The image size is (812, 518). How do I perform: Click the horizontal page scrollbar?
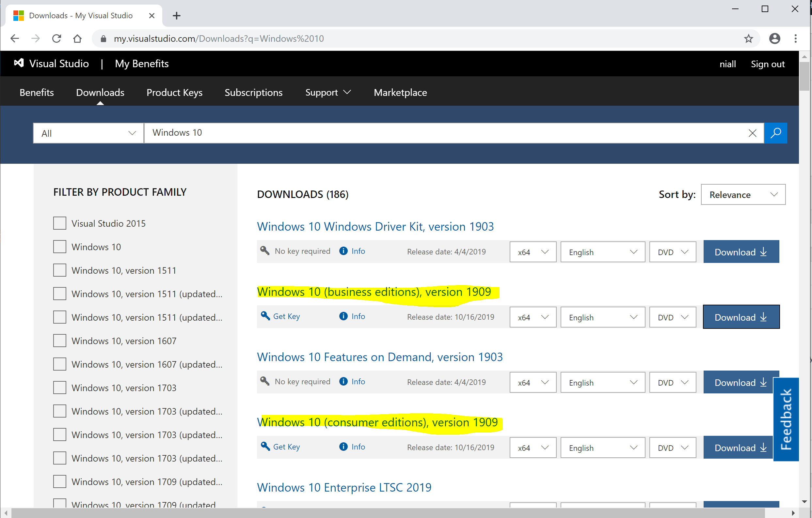coord(388,513)
